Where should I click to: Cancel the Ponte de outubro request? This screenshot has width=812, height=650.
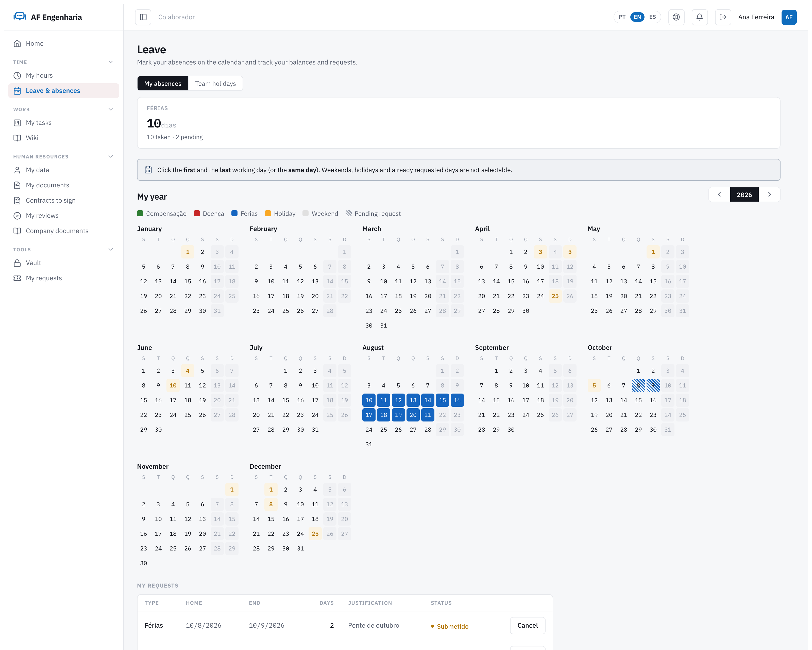[527, 626]
